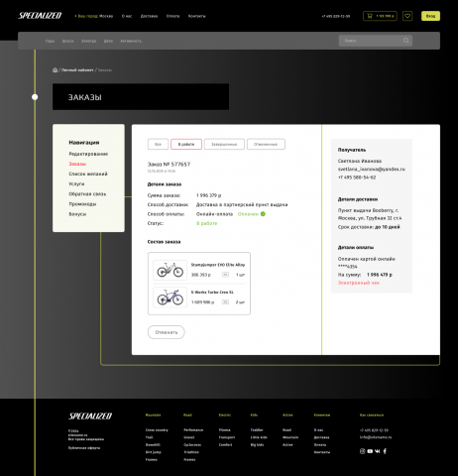Open 'Comfort' footer link
Image resolution: width=458 pixels, height=476 pixels.
pyautogui.click(x=225, y=445)
